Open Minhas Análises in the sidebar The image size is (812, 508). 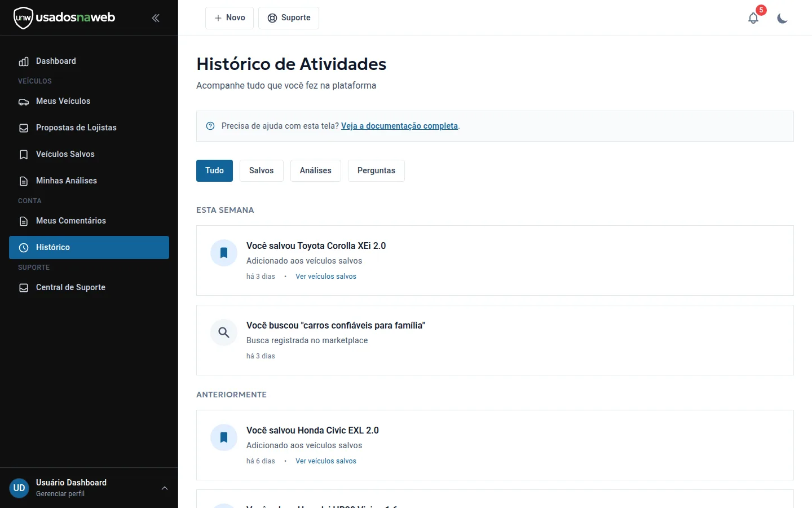coord(89,181)
